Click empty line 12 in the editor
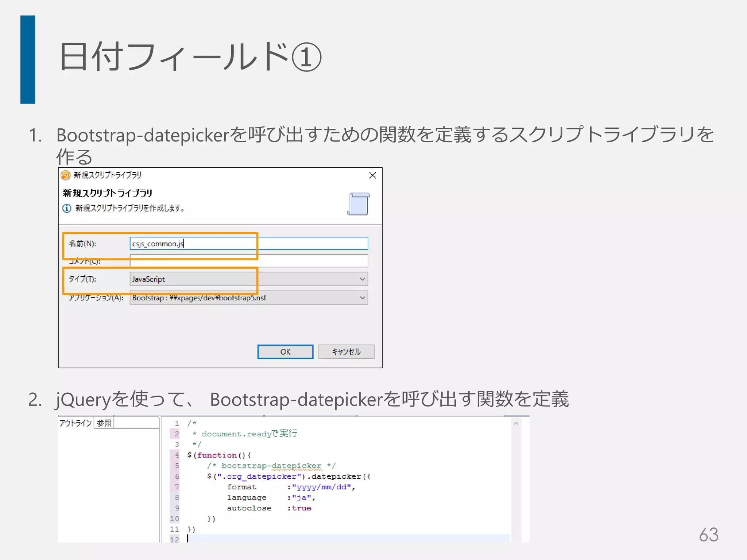 click(x=348, y=539)
